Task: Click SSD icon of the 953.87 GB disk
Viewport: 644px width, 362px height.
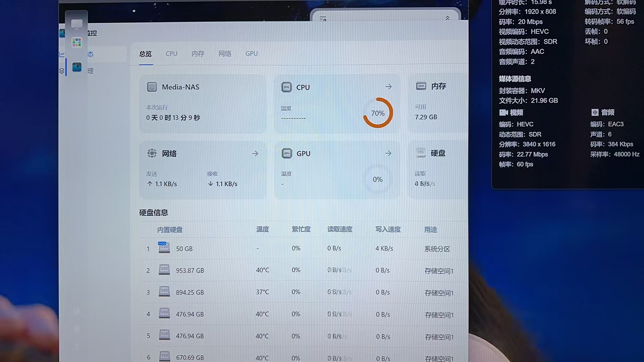Action: (164, 269)
